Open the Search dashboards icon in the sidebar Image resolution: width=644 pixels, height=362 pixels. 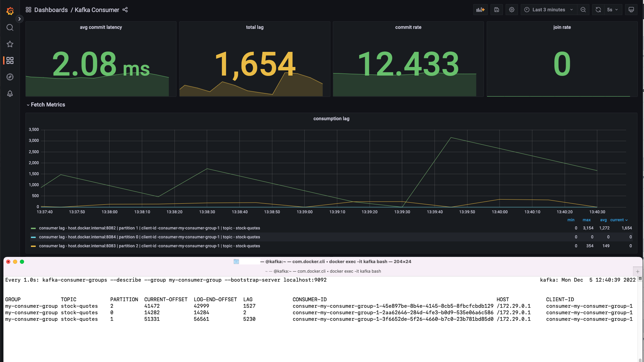[10, 27]
